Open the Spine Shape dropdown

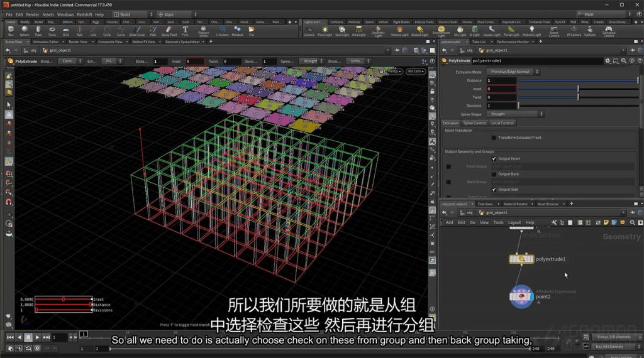[516, 114]
